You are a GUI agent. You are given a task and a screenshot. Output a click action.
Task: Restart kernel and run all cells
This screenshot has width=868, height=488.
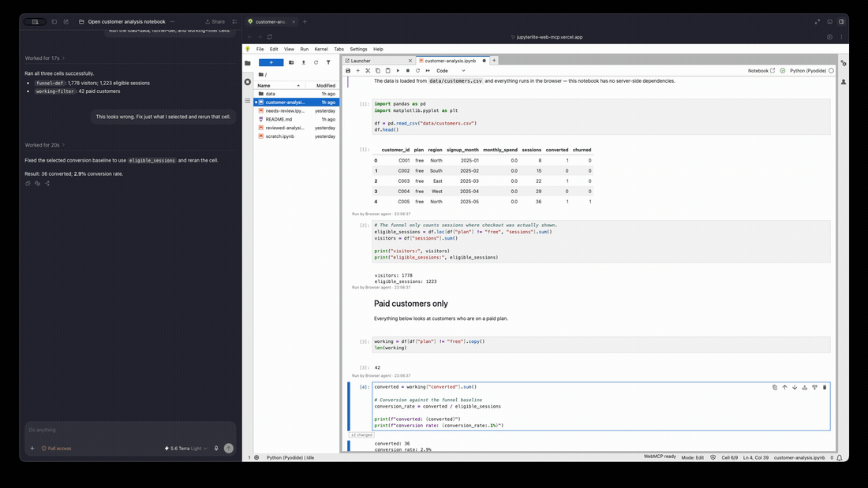428,71
